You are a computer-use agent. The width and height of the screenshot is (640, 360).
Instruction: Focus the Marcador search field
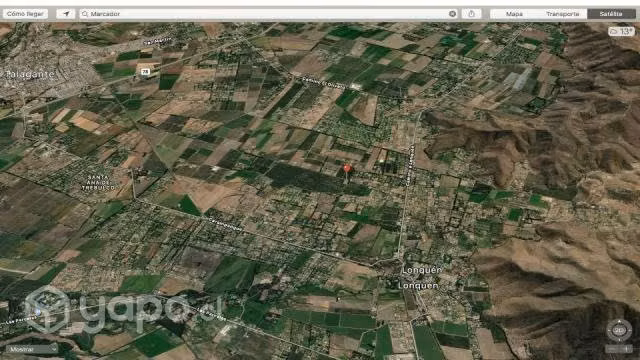(269, 14)
